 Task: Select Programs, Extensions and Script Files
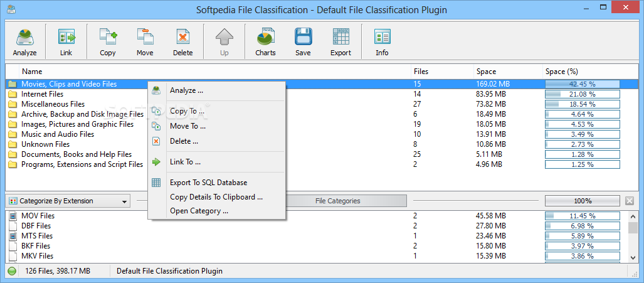tap(82, 164)
